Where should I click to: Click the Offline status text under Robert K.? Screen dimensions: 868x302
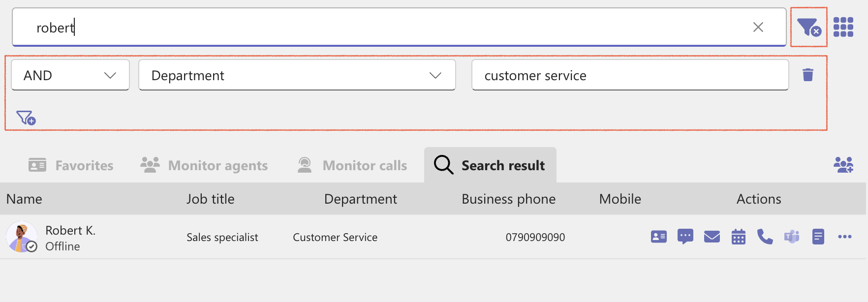[62, 246]
